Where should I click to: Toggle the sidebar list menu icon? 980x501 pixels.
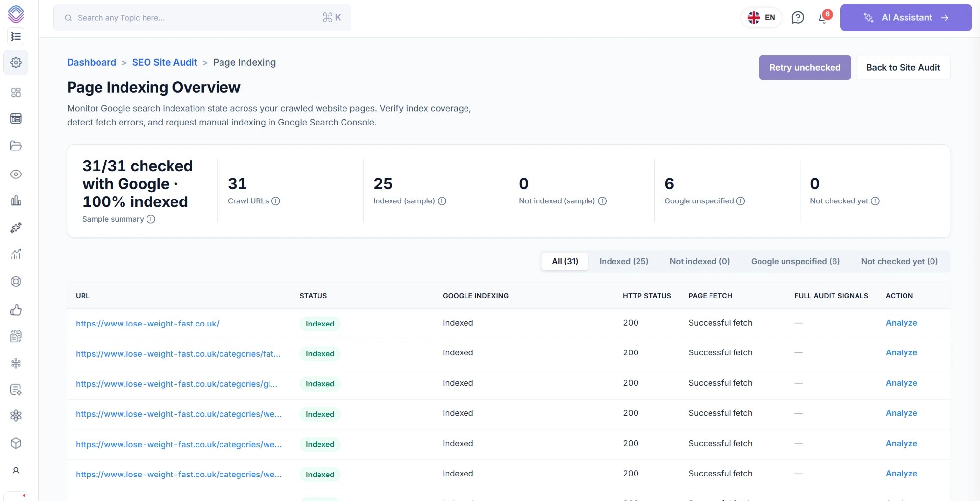point(16,36)
